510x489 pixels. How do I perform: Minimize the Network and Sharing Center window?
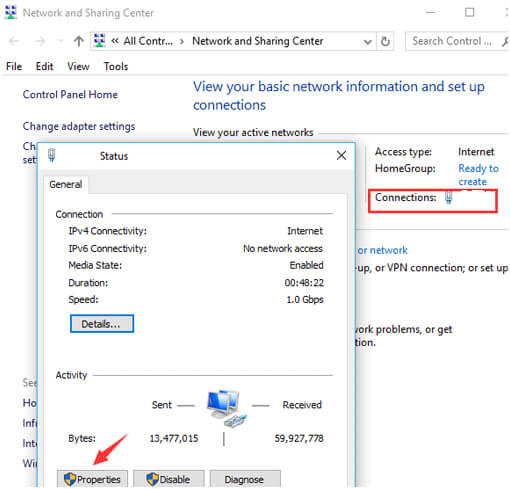pyautogui.click(x=430, y=12)
